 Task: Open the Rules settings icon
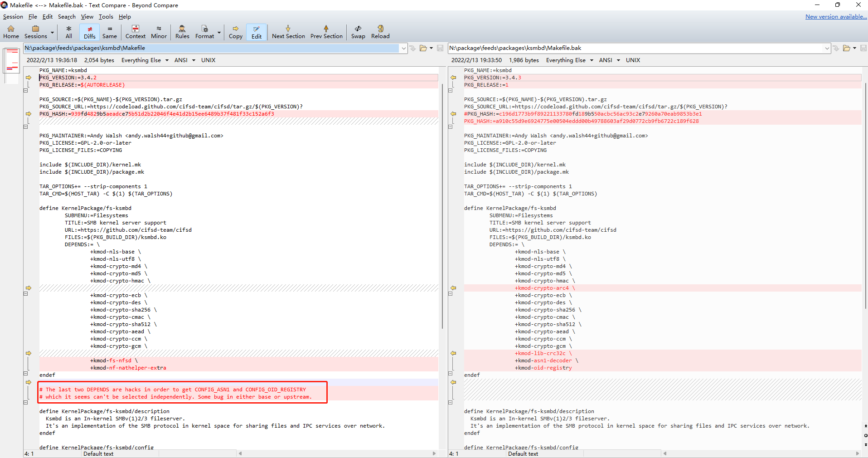point(182,32)
